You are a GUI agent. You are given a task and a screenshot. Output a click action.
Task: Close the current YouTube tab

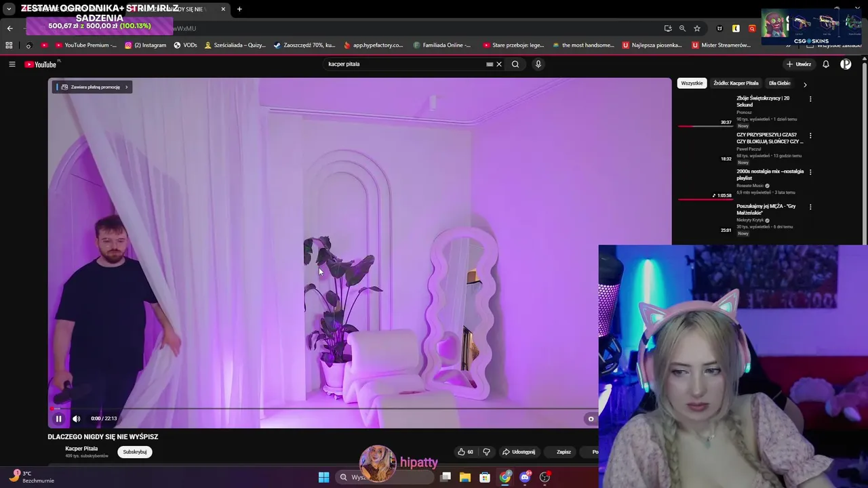click(223, 9)
